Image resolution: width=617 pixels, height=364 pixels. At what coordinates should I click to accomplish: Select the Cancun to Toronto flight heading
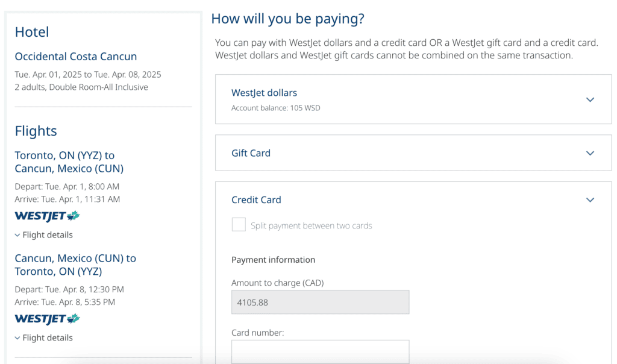coord(75,265)
